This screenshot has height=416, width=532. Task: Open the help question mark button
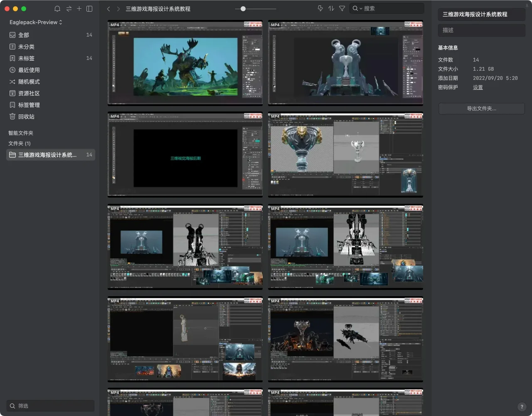tap(522, 407)
